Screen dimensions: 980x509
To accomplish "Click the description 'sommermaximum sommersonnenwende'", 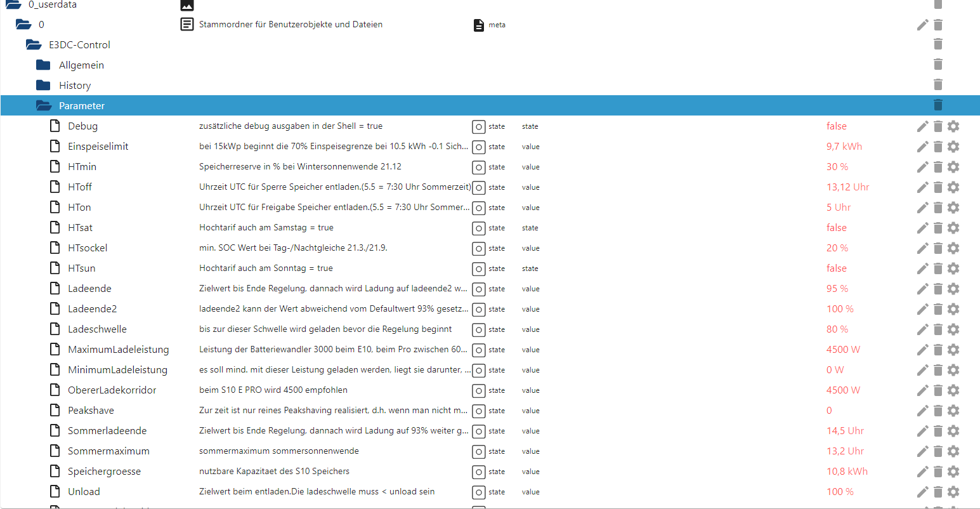I will pyautogui.click(x=279, y=451).
